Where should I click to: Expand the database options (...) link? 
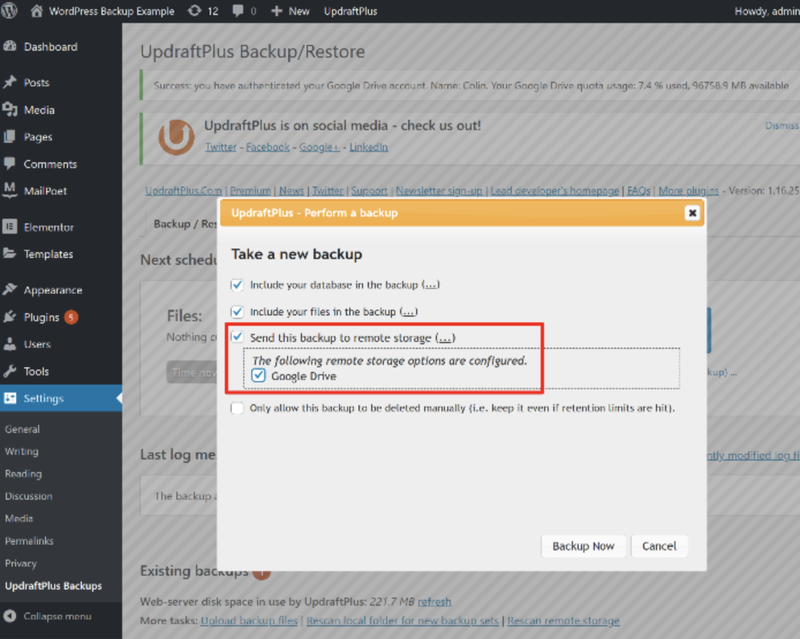[x=431, y=285]
